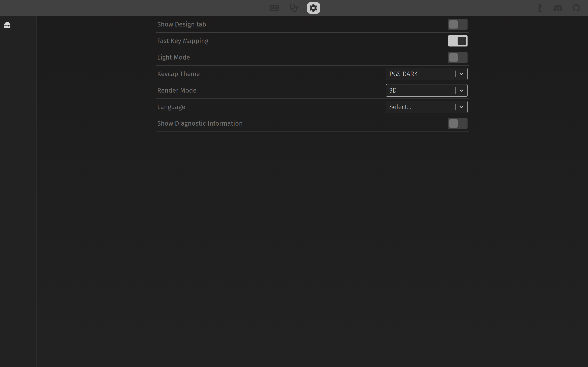Expand the Language dropdown arrow
This screenshot has width=588, height=367.
[461, 107]
